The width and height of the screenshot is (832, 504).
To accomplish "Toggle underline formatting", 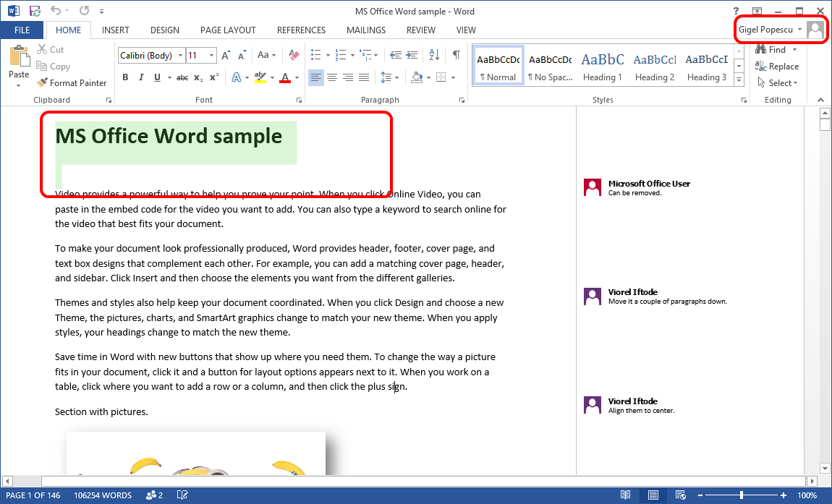I will click(157, 77).
